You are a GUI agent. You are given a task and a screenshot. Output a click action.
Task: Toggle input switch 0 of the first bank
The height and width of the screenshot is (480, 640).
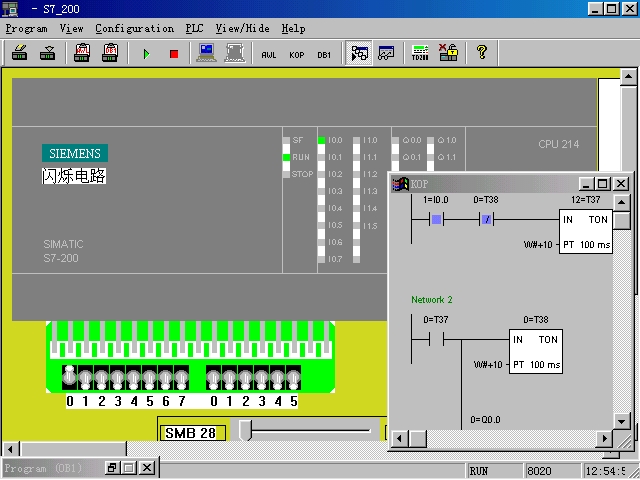[70, 377]
